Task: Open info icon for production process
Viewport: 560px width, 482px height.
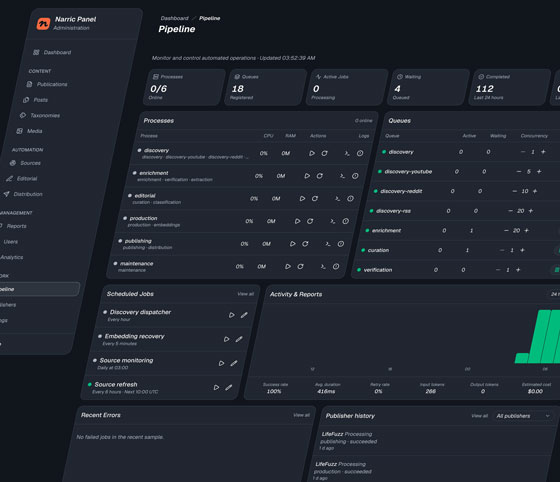Action: pyautogui.click(x=345, y=221)
